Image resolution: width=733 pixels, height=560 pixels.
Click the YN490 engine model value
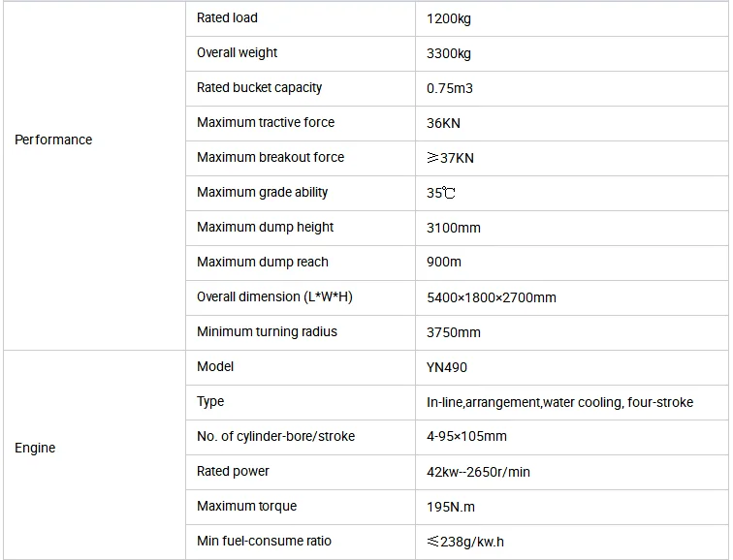[x=447, y=367]
